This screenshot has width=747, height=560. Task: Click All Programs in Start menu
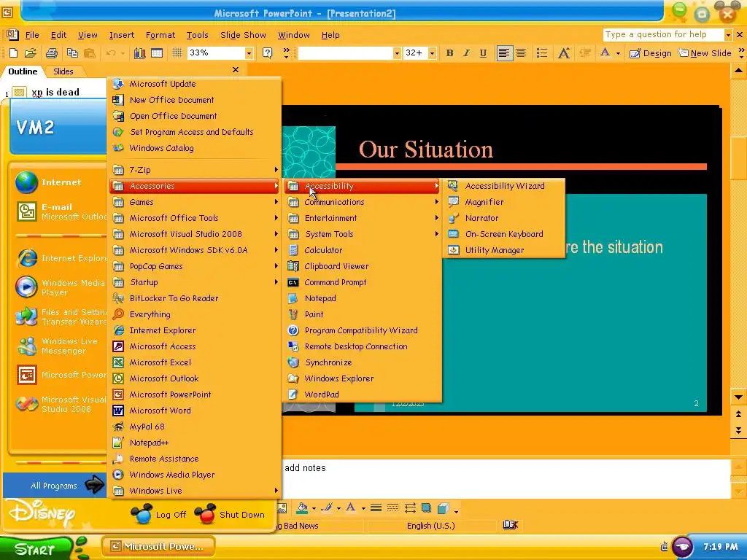55,486
